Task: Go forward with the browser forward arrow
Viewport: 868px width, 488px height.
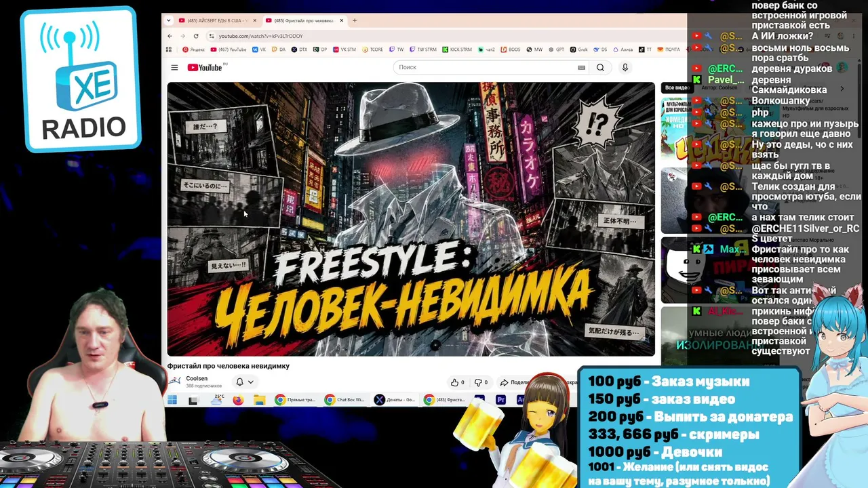Action: click(x=182, y=36)
